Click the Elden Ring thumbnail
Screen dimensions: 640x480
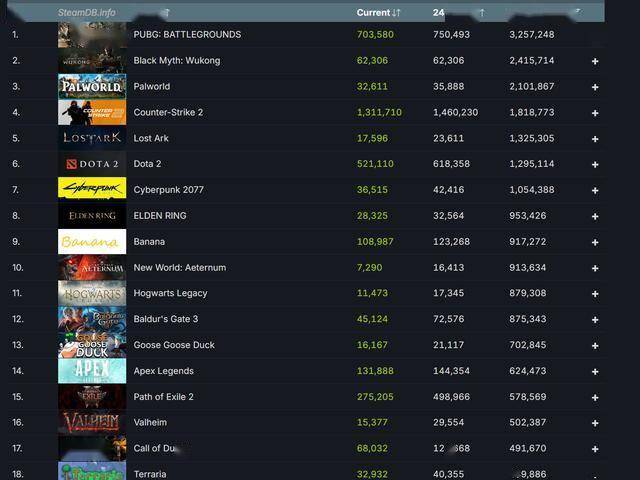point(92,216)
